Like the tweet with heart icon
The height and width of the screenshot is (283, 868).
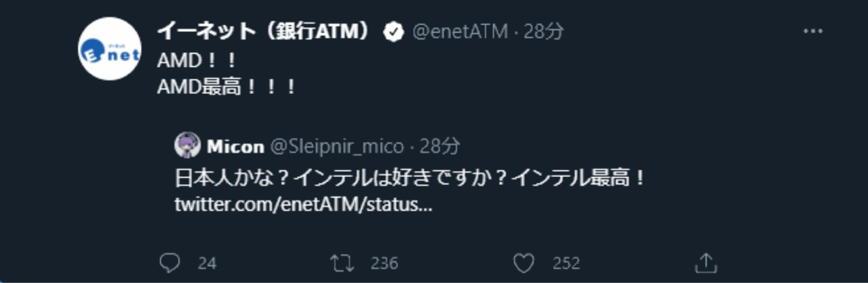tap(523, 263)
